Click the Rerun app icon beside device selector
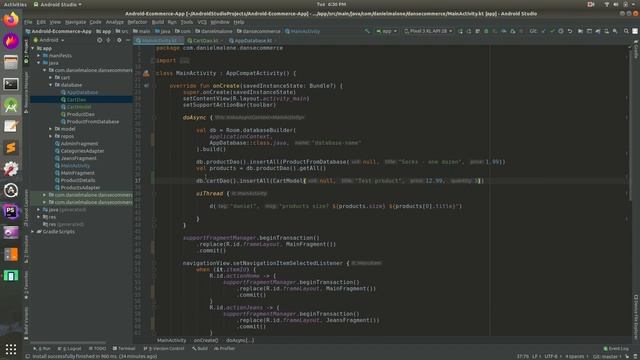This screenshot has height=360, width=640. [460, 31]
